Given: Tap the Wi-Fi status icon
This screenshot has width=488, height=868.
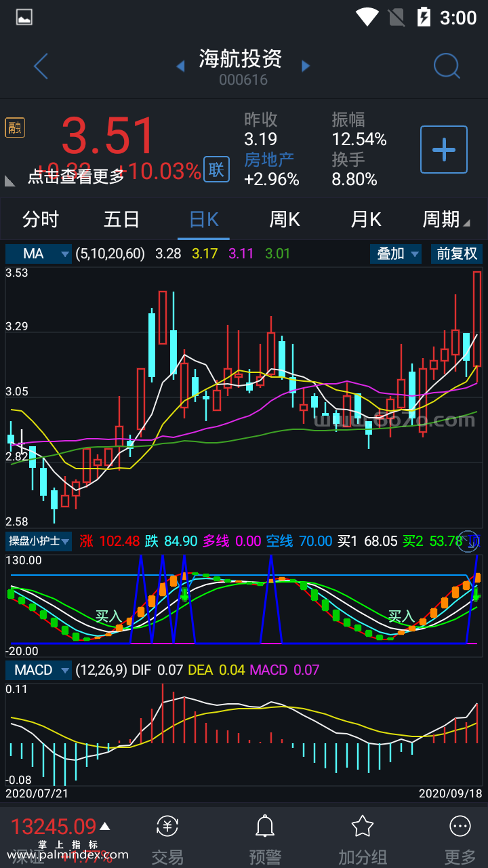Looking at the screenshot, I should point(367,17).
